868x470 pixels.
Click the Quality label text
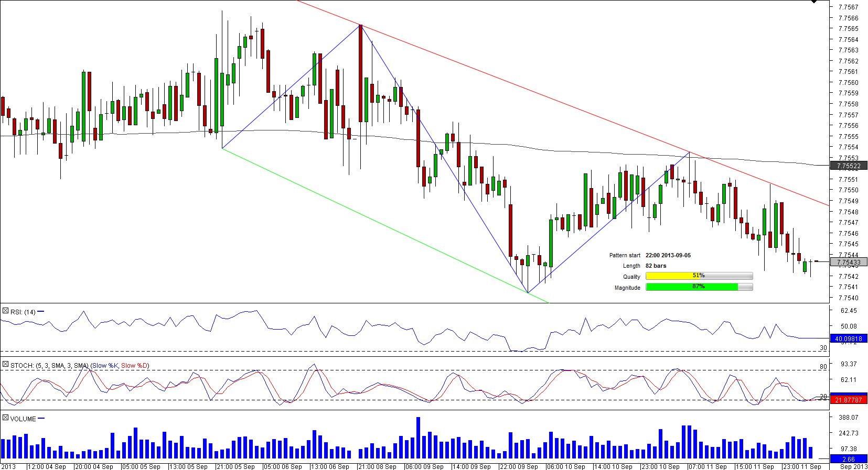631,277
